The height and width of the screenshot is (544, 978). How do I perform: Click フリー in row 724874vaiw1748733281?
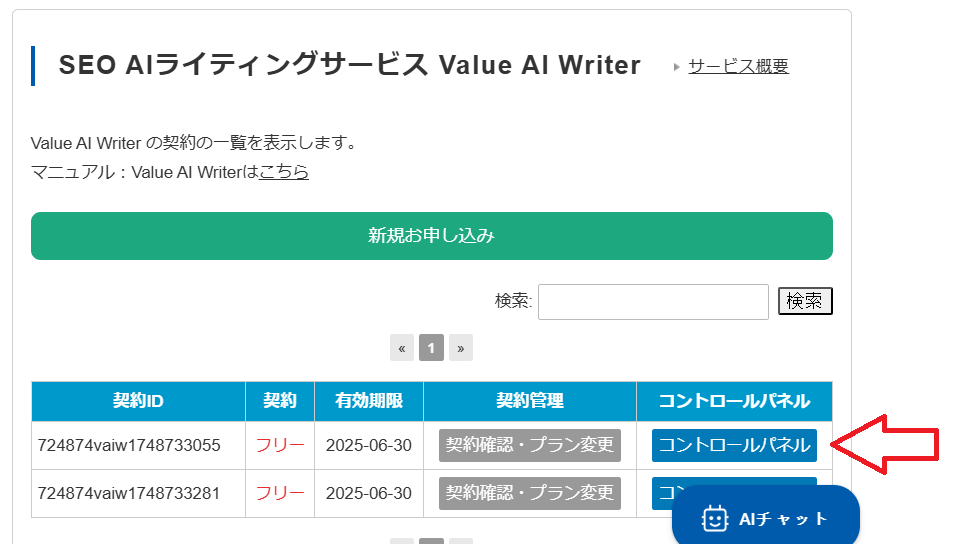click(280, 493)
